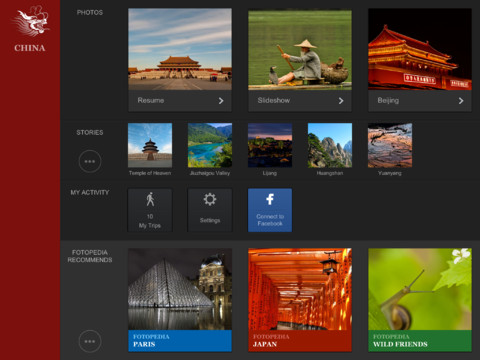Open the Beijing night palace photo
This screenshot has width=480, height=360.
(420, 49)
